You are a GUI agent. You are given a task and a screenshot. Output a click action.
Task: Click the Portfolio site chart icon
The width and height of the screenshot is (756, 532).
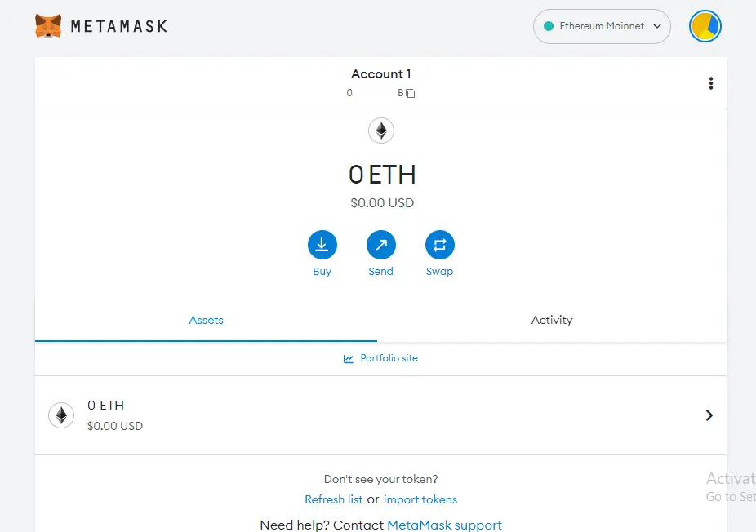[x=348, y=358]
